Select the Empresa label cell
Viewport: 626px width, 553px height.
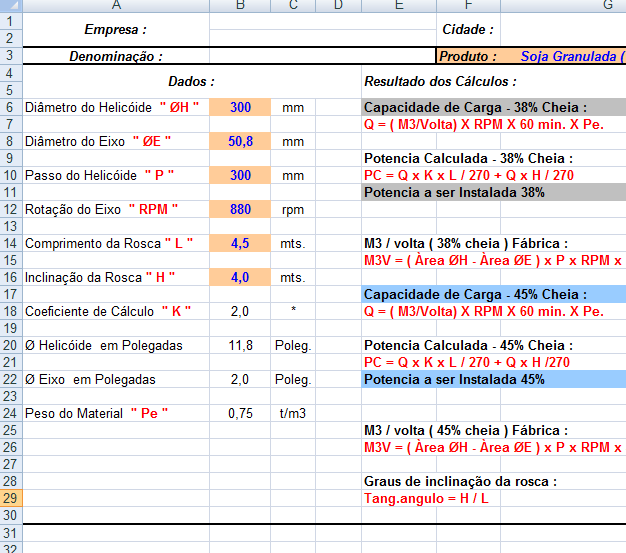(x=115, y=30)
